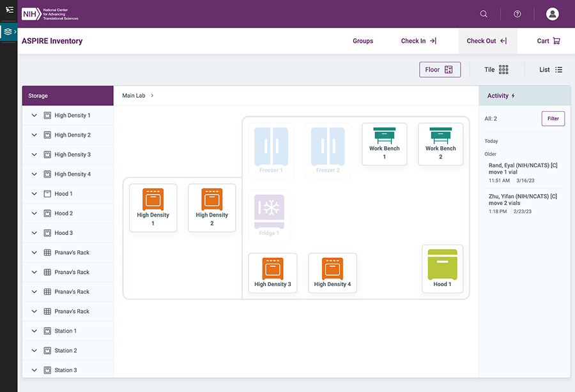The width and height of the screenshot is (575, 392).
Task: Switch to Floor view
Action: 440,70
